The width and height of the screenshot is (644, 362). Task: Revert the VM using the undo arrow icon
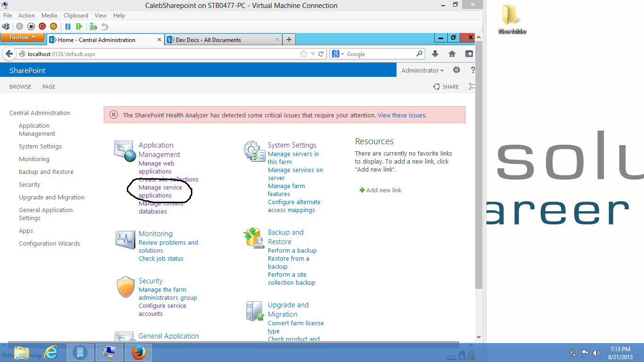[105, 26]
